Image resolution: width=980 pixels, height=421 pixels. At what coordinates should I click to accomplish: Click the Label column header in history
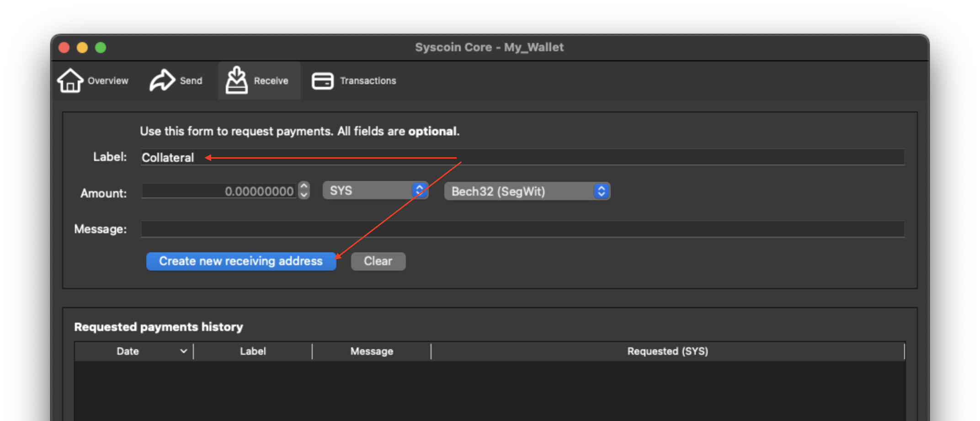[253, 351]
